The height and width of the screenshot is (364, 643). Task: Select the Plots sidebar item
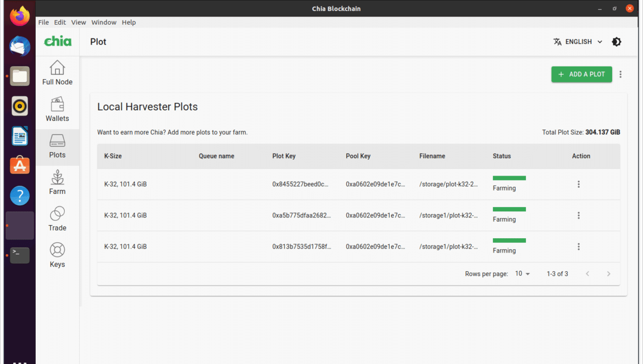[57, 147]
